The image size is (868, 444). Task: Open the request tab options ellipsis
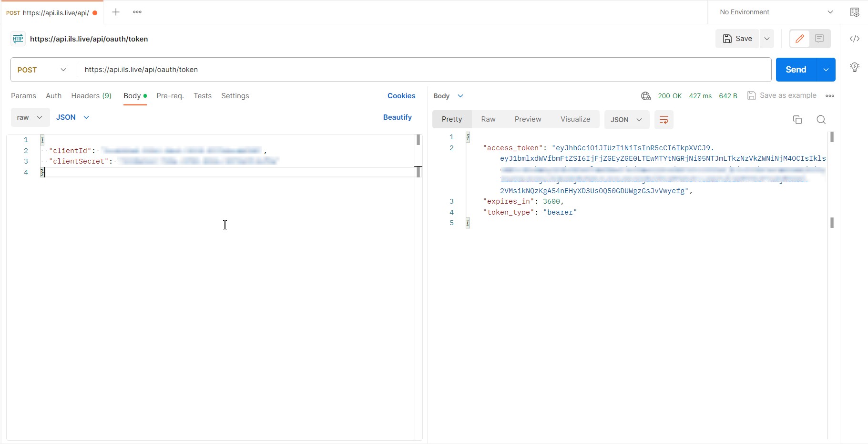(x=137, y=11)
